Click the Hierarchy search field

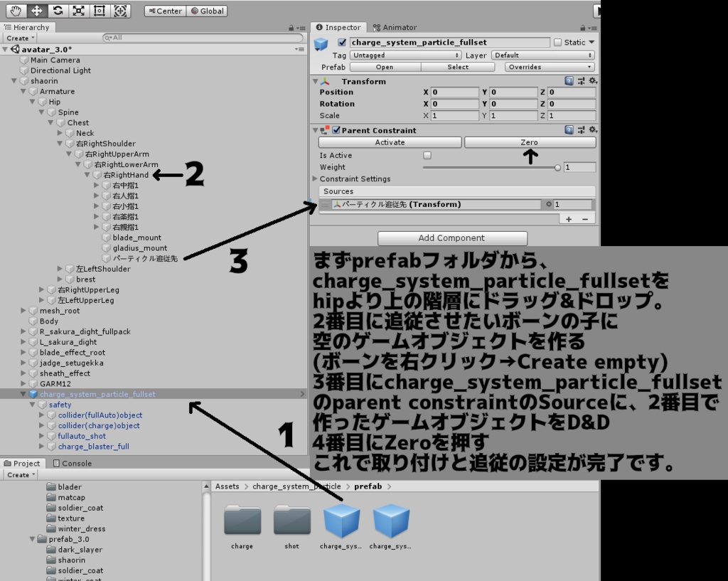pyautogui.click(x=203, y=38)
